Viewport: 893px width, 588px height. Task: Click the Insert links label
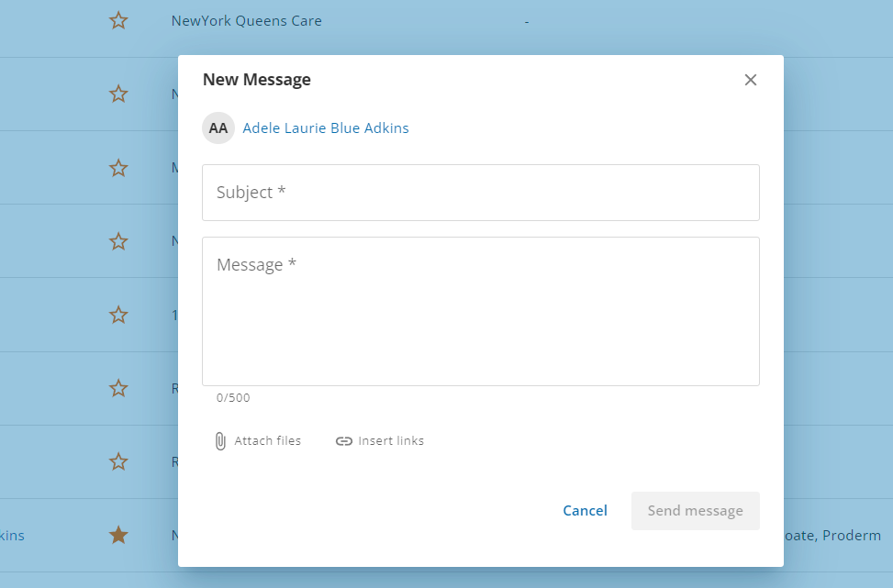click(391, 441)
